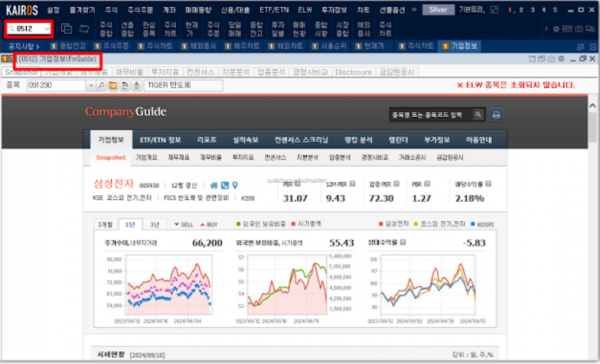Open the Disclosure tab link
This screenshot has width=600, height=364.
point(353,72)
